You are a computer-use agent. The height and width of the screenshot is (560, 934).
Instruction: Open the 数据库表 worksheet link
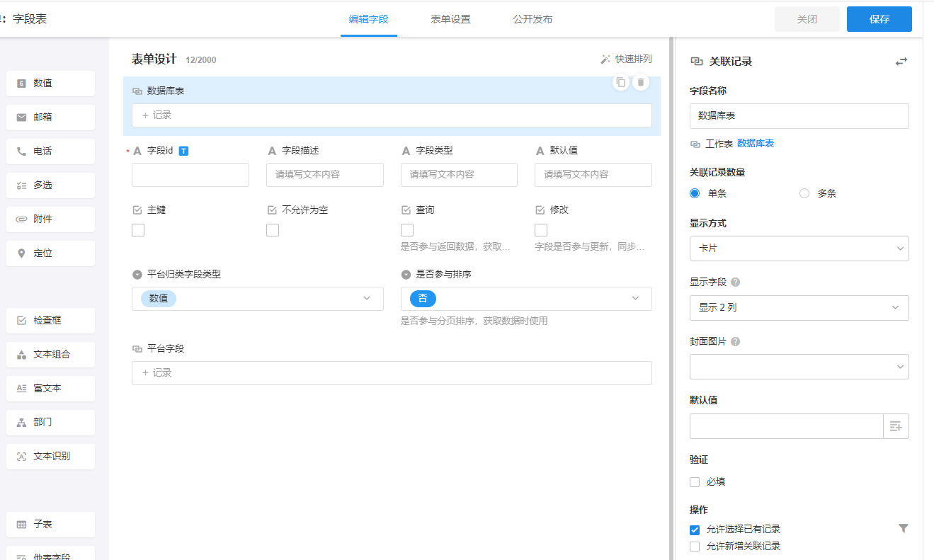[x=755, y=144]
